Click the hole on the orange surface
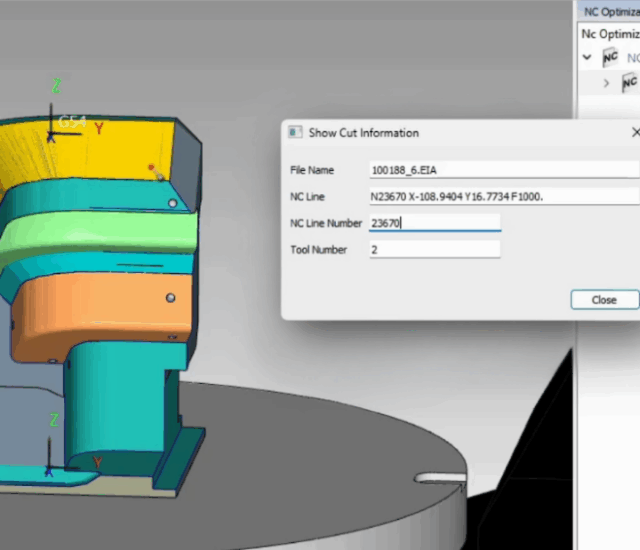The height and width of the screenshot is (550, 640). click(172, 298)
